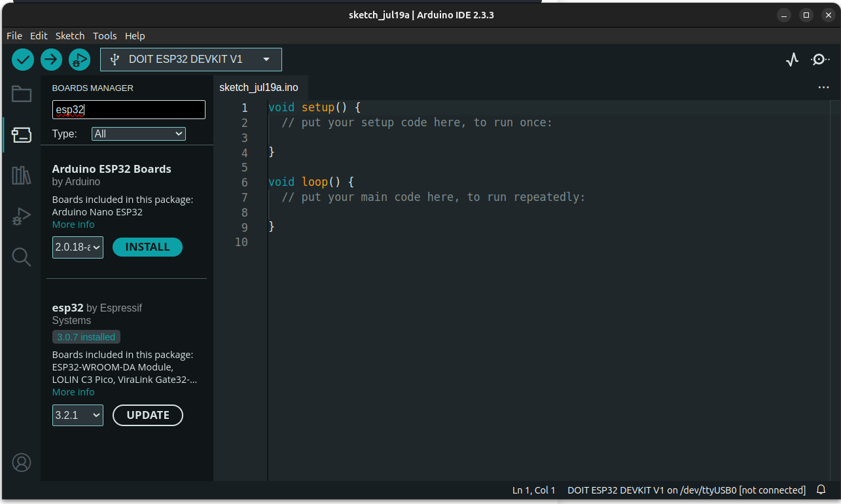
Task: Open the Serial Plotter icon
Action: (x=792, y=60)
